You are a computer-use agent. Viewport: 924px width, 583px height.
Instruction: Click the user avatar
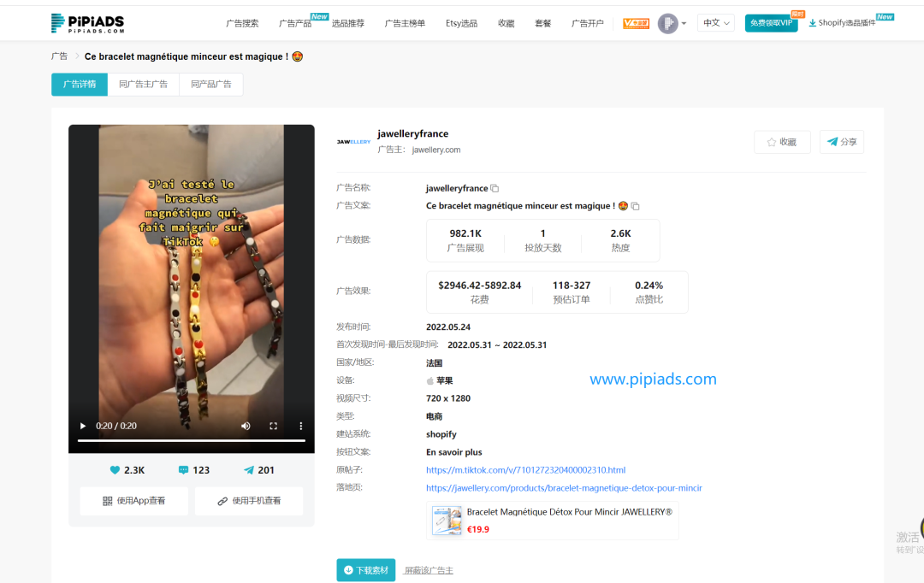(x=667, y=24)
